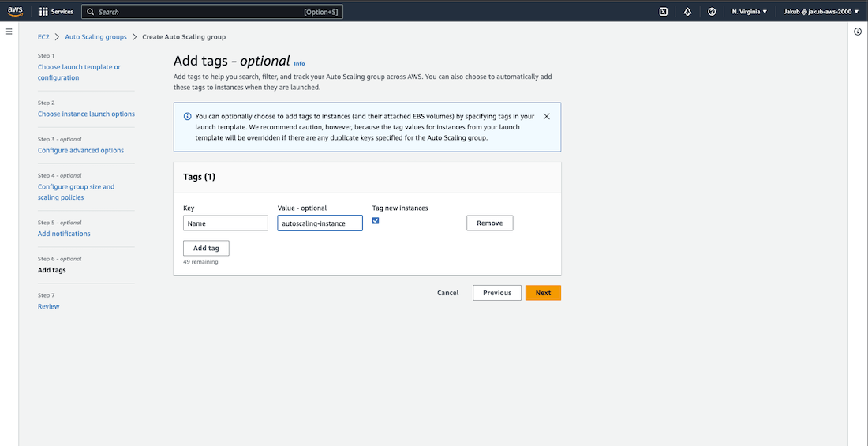Remove the Name tag row
Image resolution: width=868 pixels, height=446 pixels.
[489, 223]
